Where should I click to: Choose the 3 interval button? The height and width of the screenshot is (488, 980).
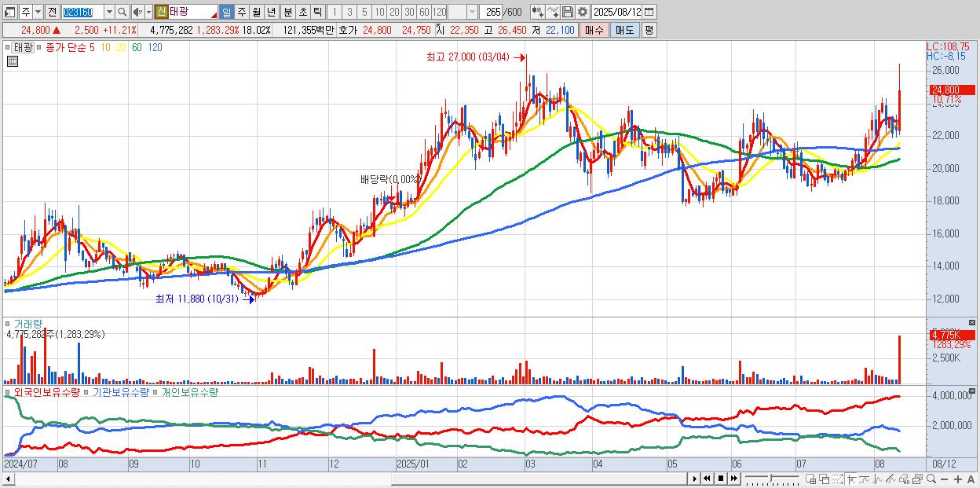click(x=349, y=12)
